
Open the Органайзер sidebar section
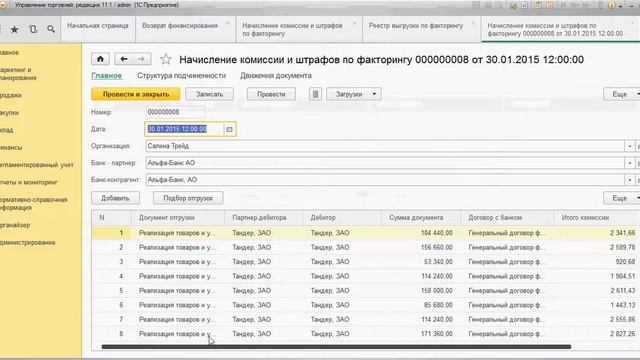click(15, 225)
